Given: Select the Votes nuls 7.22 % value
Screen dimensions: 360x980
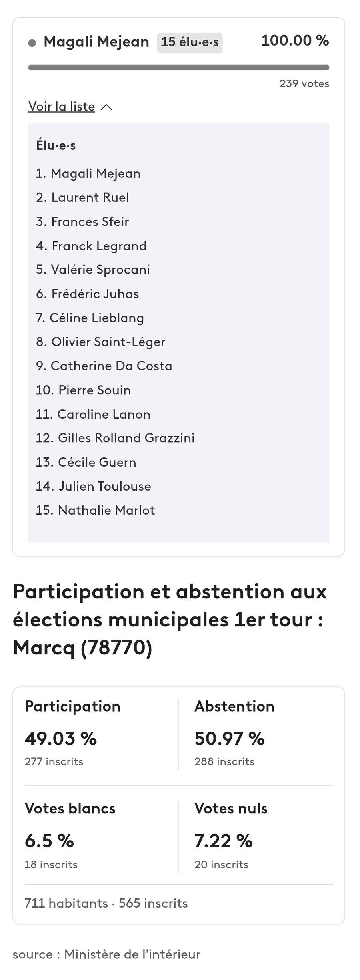Looking at the screenshot, I should [224, 841].
